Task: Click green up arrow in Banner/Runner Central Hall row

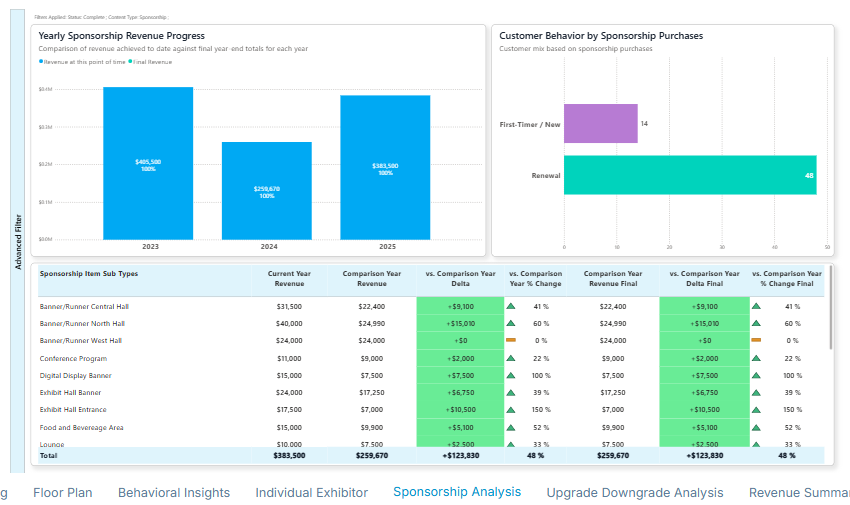Action: tap(511, 307)
